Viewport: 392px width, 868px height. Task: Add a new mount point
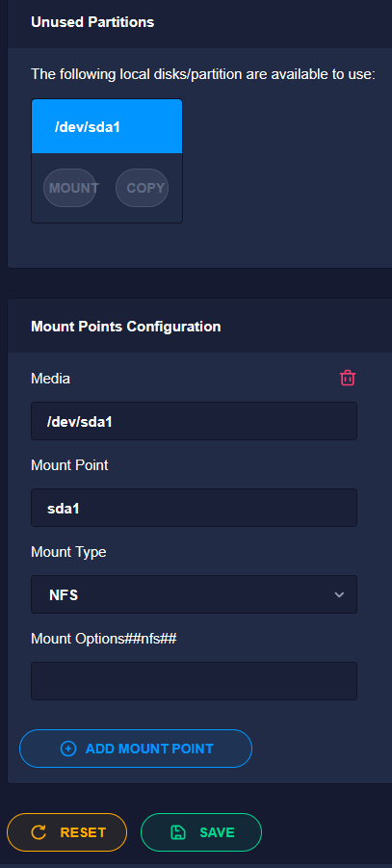pyautogui.click(x=136, y=749)
